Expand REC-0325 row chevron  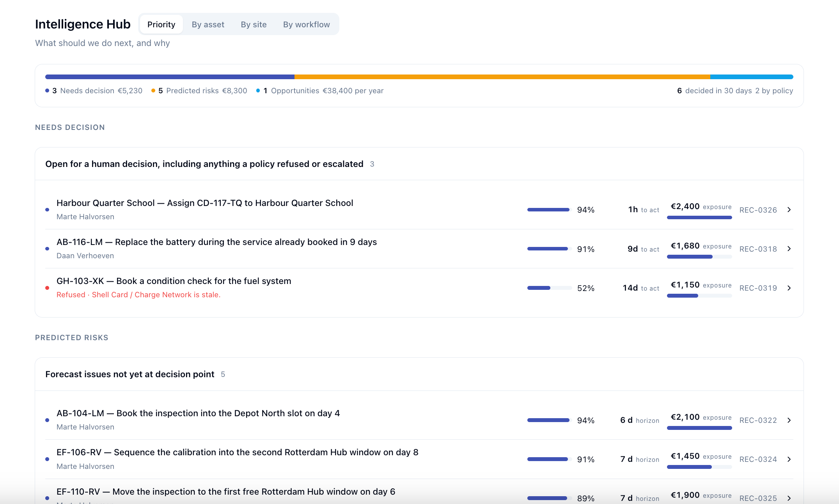tap(789, 498)
